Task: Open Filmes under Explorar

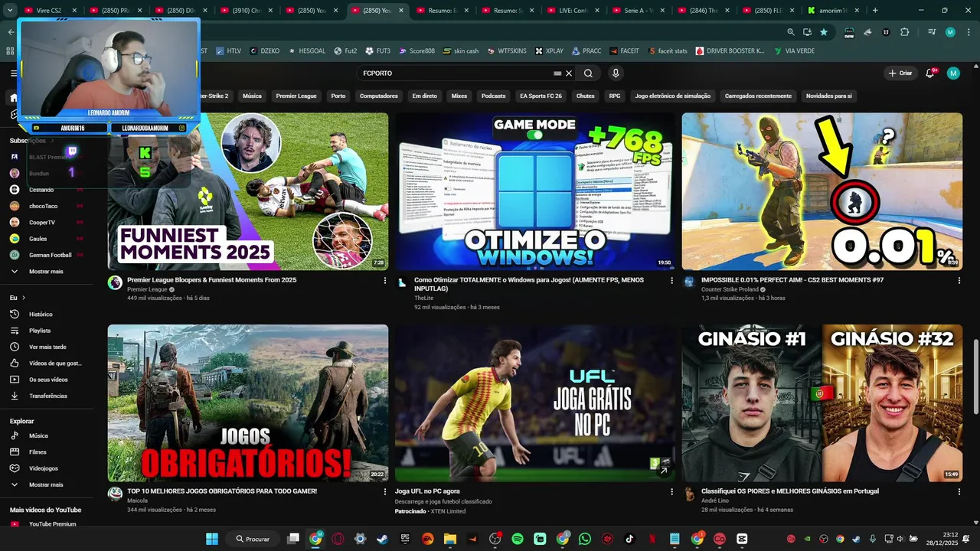Action: point(38,452)
